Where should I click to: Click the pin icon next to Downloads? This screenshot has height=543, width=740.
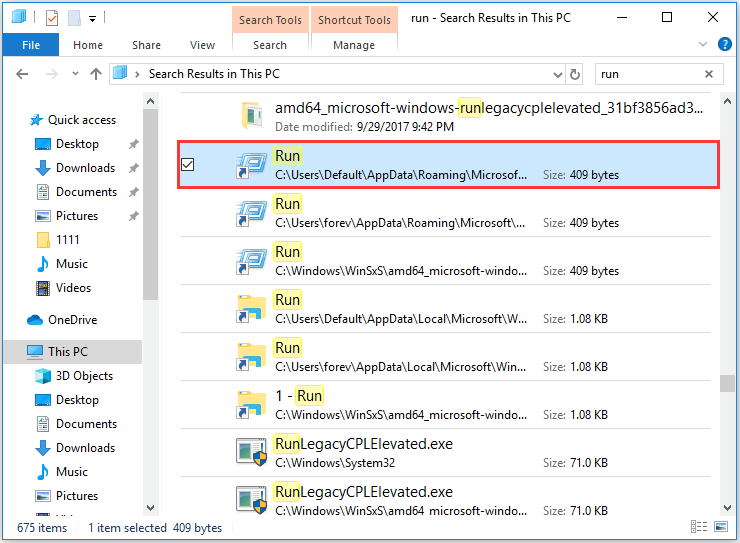134,168
